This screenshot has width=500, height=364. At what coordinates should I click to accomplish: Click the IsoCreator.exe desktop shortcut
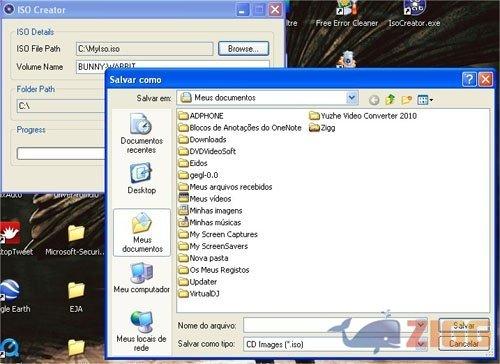(x=414, y=14)
